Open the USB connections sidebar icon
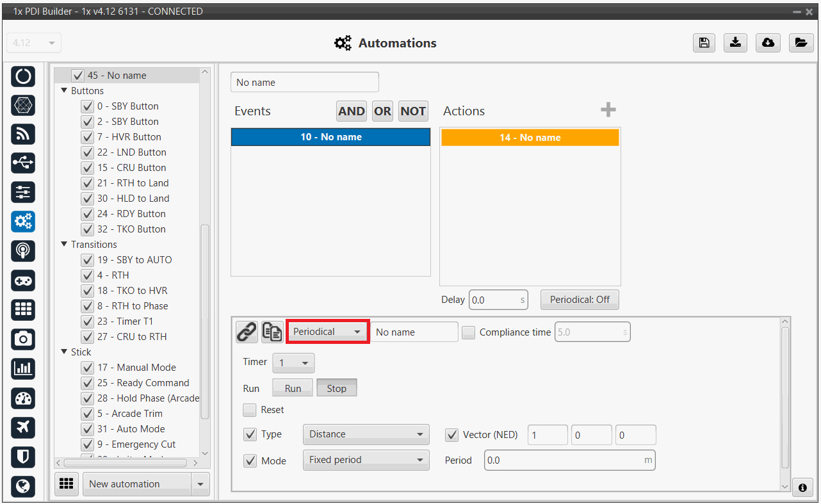Image resolution: width=821 pixels, height=504 pixels. tap(23, 163)
